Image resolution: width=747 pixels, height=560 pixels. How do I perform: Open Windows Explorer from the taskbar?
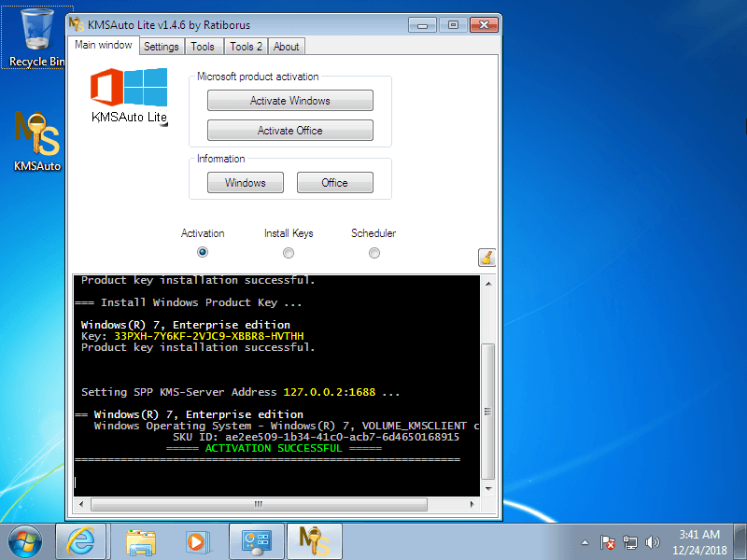[x=140, y=541]
